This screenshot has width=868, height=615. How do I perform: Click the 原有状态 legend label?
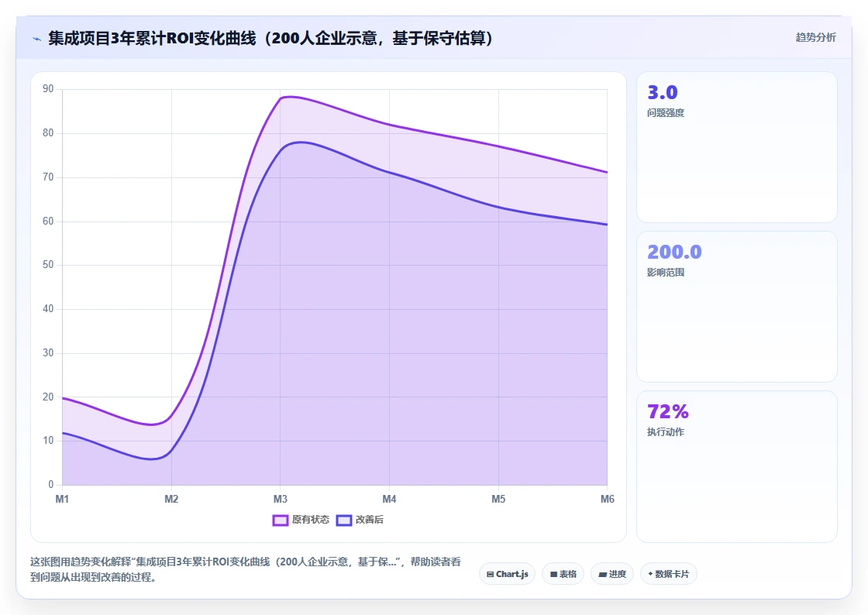[311, 520]
